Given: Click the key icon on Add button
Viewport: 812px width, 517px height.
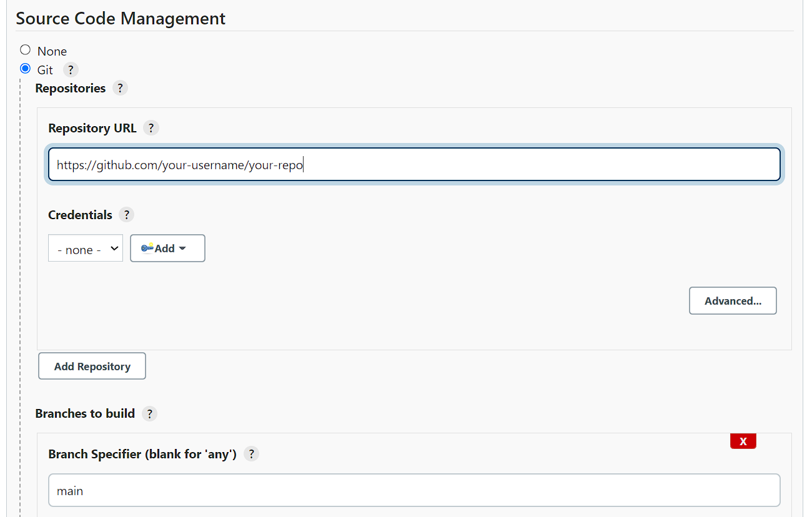Looking at the screenshot, I should (147, 248).
